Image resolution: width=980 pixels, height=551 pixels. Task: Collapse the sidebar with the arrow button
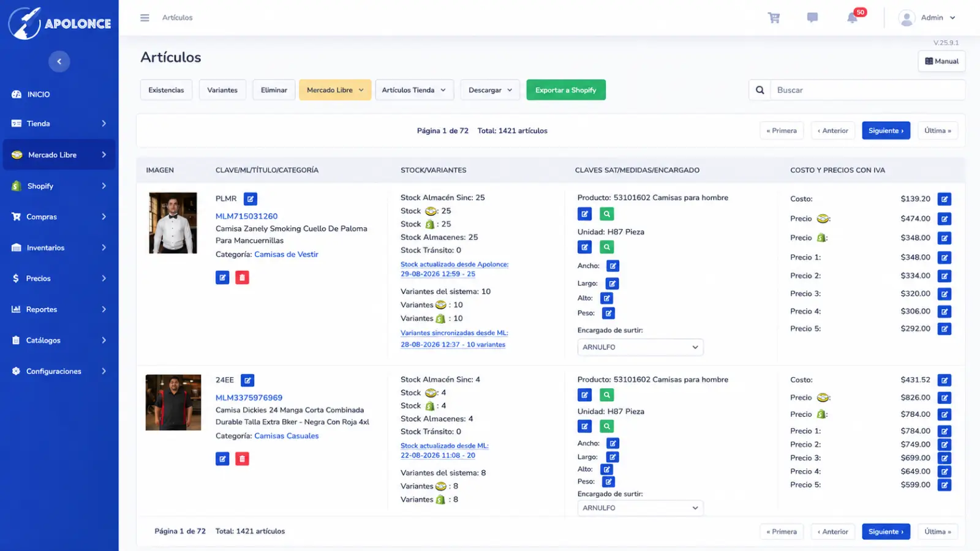click(x=59, y=61)
